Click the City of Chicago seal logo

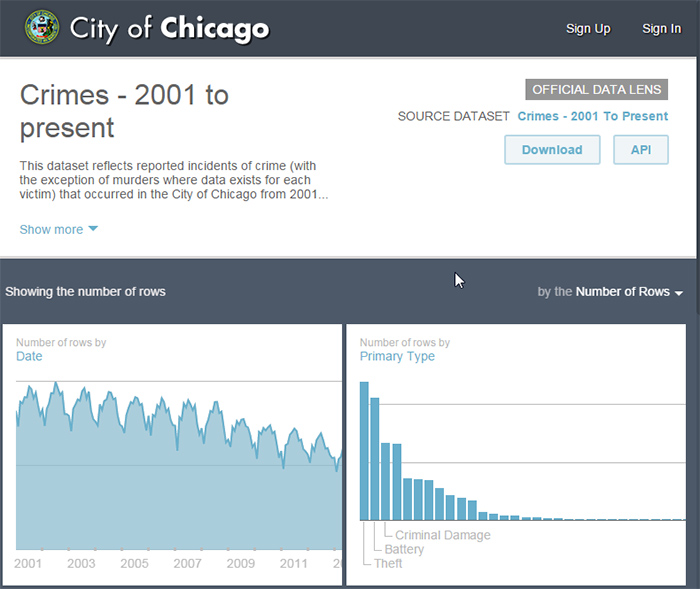tap(42, 28)
